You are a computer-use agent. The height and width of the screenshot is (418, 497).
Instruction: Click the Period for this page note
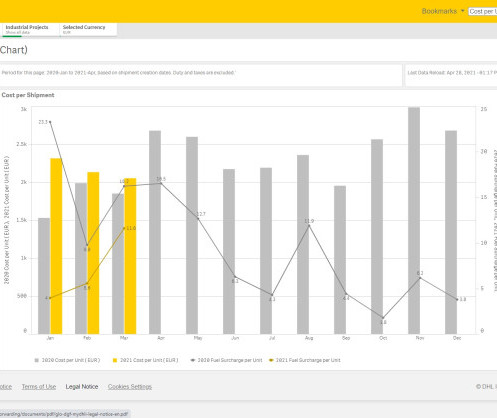tap(118, 73)
